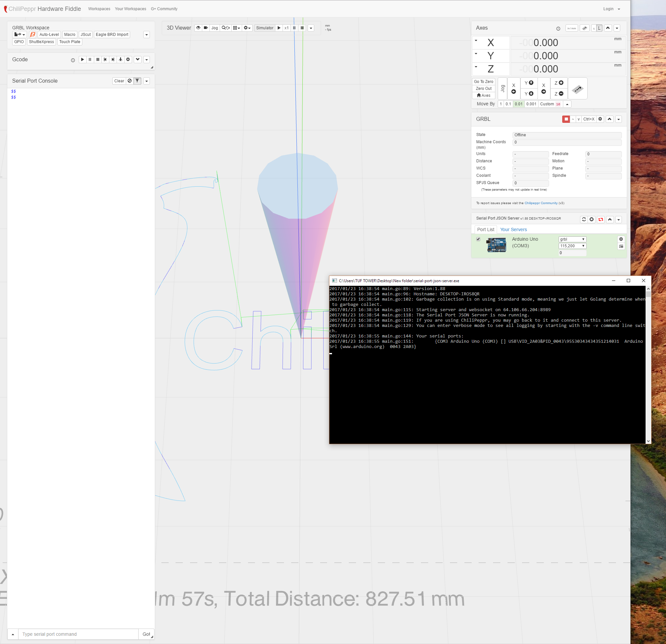Viewport: 666px width, 644px height.
Task: Toggle the 3D Viewer eye visibility icon
Action: pos(198,28)
